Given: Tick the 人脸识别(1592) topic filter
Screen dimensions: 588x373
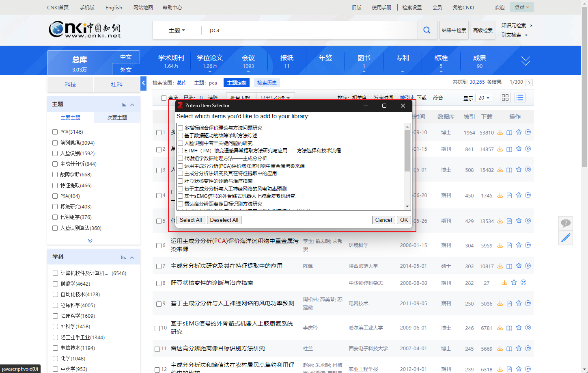Looking at the screenshot, I should pos(55,153).
